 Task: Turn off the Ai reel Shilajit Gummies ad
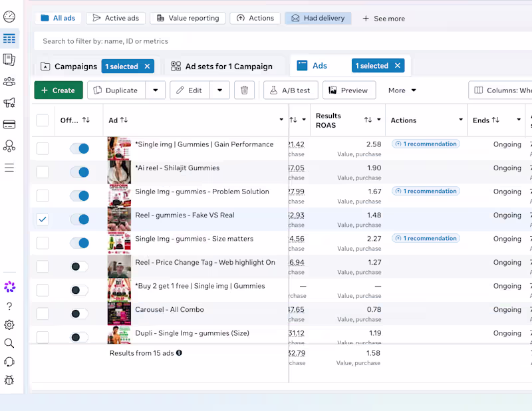pyautogui.click(x=79, y=172)
